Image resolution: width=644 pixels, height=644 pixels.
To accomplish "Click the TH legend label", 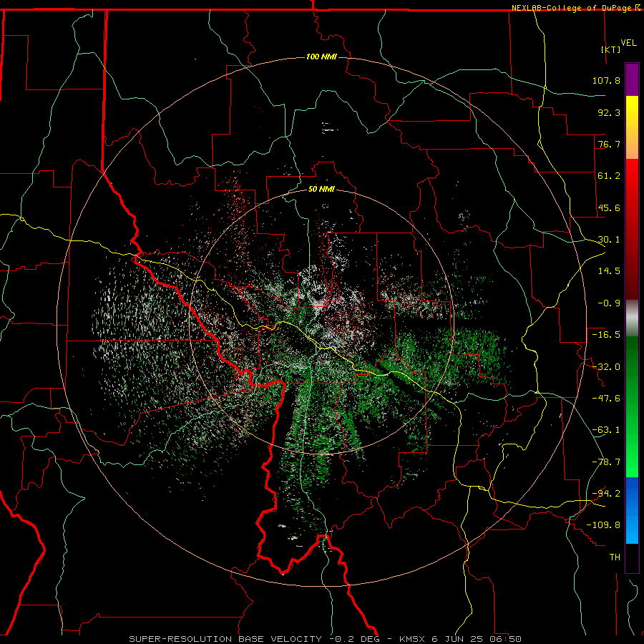I will tap(615, 557).
